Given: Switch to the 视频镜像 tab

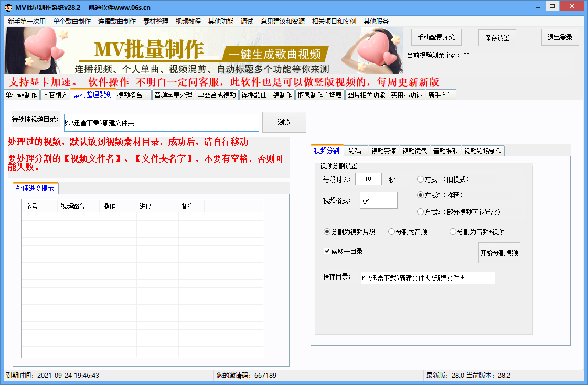Looking at the screenshot, I should [415, 151].
